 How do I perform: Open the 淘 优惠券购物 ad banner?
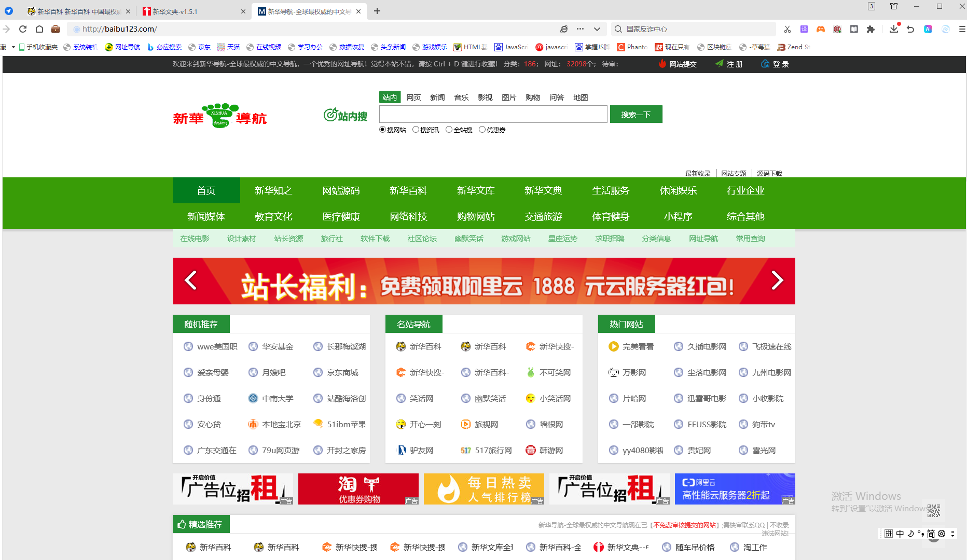(x=358, y=489)
